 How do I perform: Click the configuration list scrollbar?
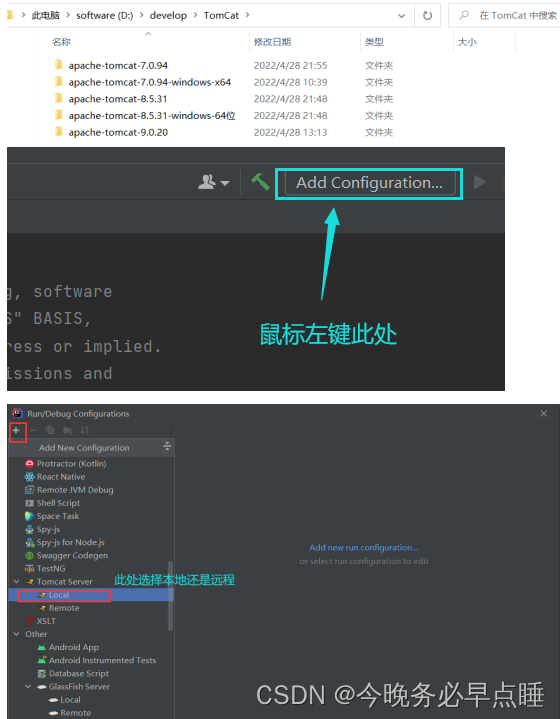[171, 595]
